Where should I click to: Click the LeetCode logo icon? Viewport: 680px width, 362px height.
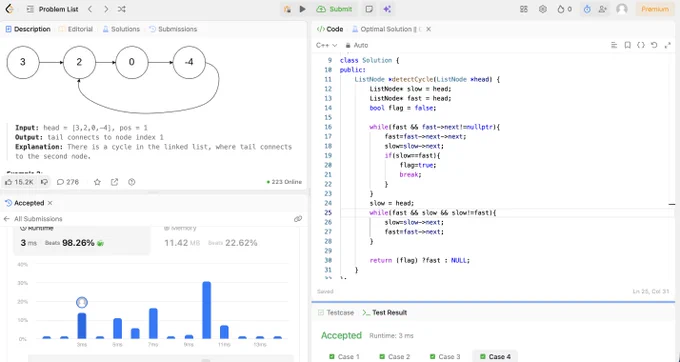[9, 9]
